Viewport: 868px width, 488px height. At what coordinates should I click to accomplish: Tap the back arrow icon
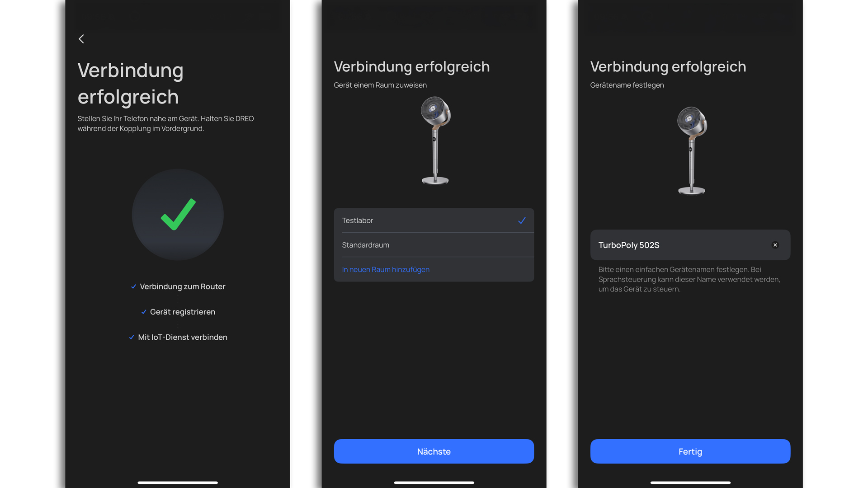click(81, 39)
